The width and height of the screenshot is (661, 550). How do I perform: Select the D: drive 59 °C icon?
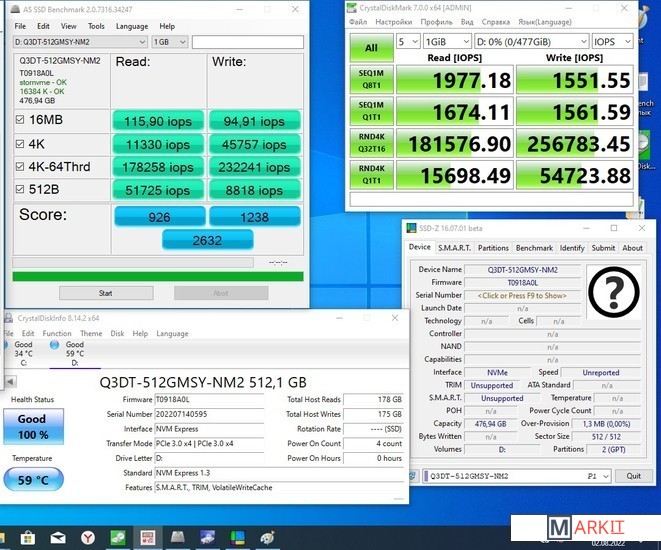point(74,350)
